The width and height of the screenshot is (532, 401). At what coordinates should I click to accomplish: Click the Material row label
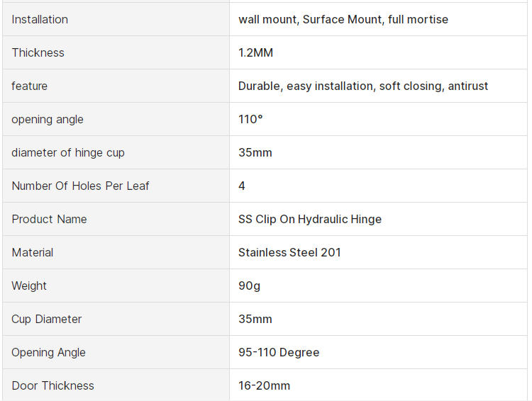32,252
